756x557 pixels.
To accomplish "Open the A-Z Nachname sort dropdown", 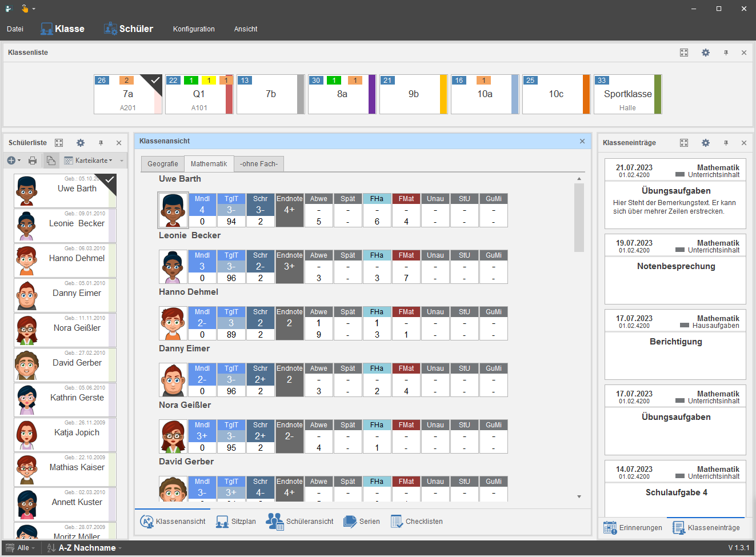I will point(85,548).
